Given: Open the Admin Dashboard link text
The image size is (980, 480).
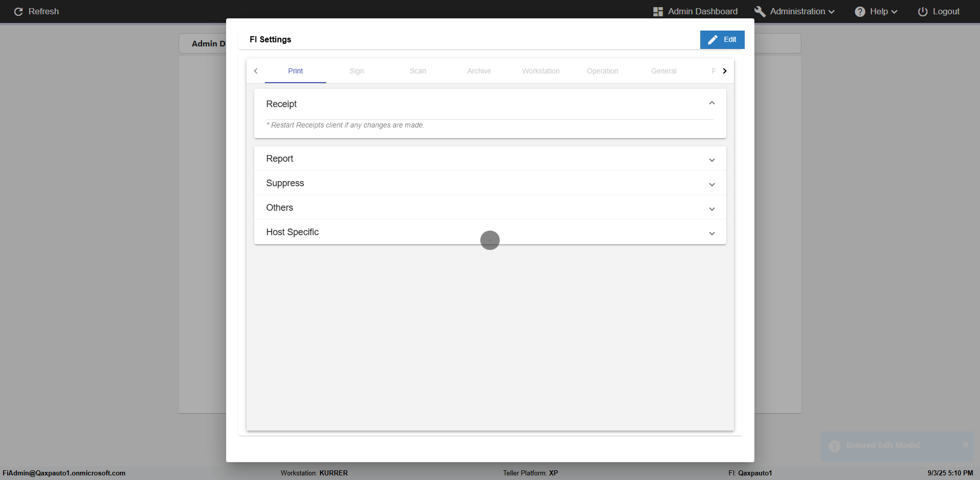Looking at the screenshot, I should (x=703, y=12).
